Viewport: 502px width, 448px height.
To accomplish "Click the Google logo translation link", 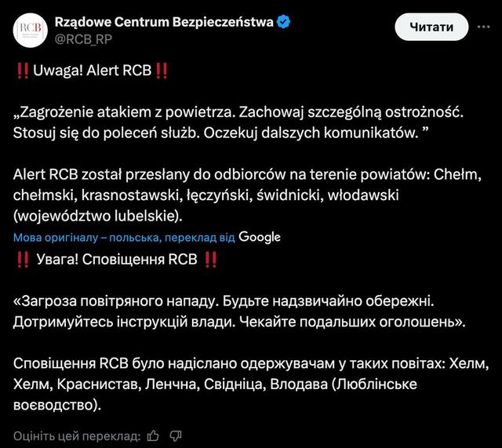I will (259, 237).
